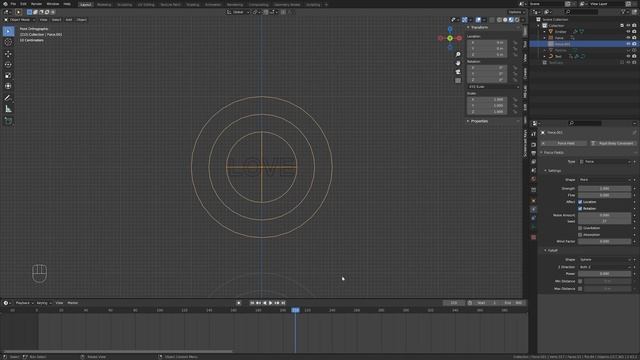640x360 pixels.
Task: Adjust the Strength slider field
Action: pos(604,189)
